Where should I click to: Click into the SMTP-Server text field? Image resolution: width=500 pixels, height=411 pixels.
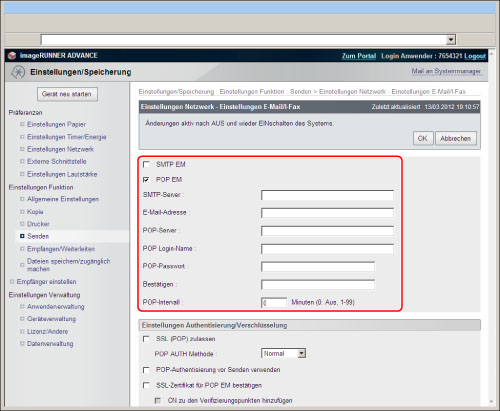(x=327, y=195)
